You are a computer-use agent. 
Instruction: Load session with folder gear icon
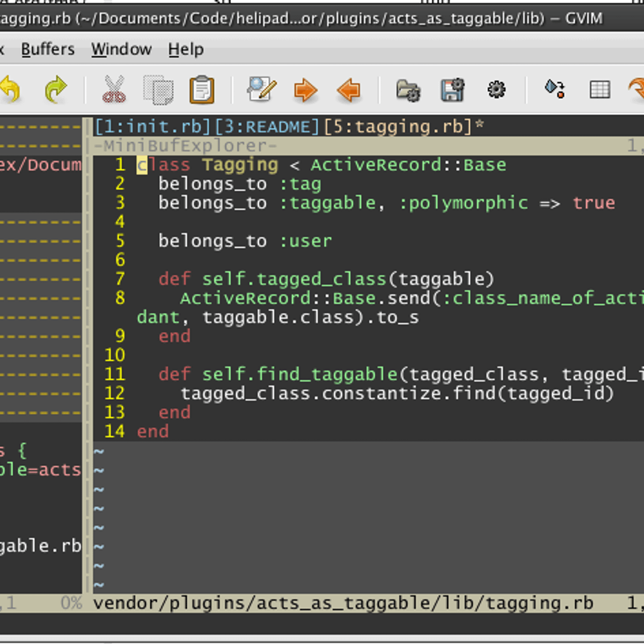[x=408, y=90]
